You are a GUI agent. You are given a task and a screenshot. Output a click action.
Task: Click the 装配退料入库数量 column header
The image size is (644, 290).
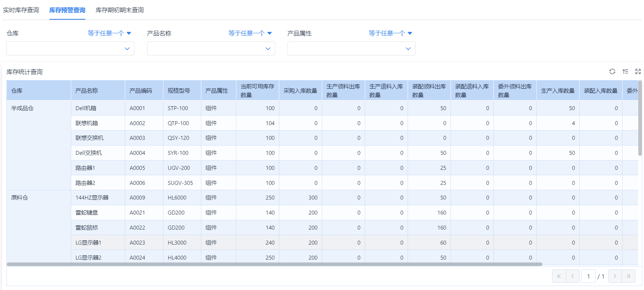tap(472, 90)
